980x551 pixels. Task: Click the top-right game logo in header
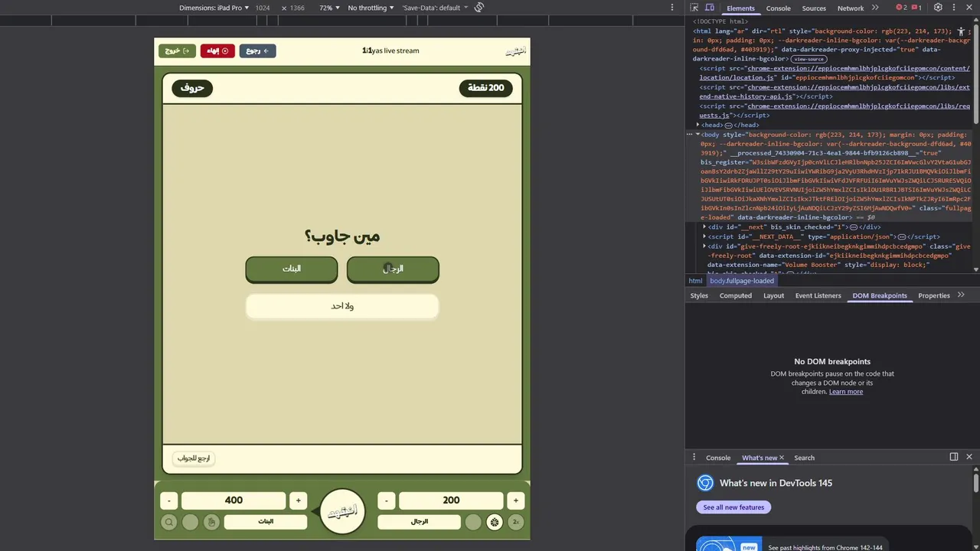[515, 51]
